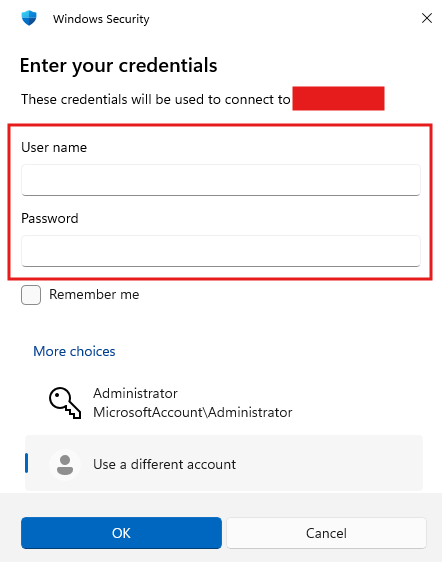Confirm credentials with the OK button
The image size is (442, 562).
[121, 533]
